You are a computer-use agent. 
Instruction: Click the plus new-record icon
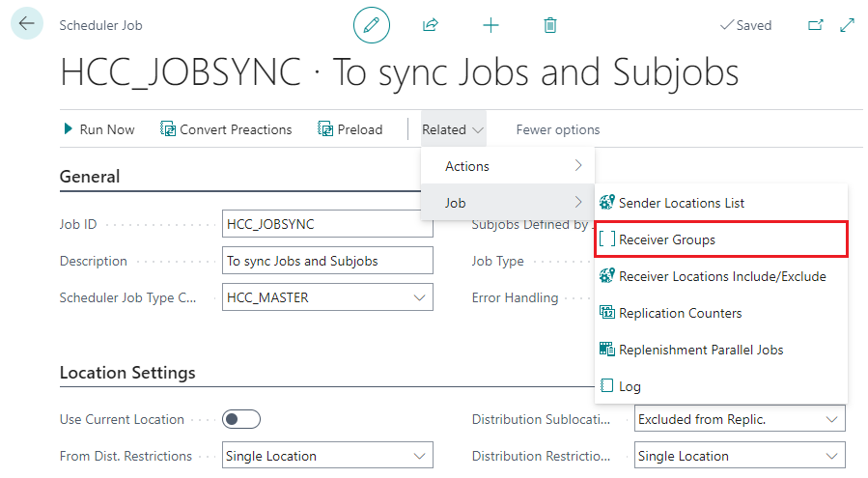[490, 25]
